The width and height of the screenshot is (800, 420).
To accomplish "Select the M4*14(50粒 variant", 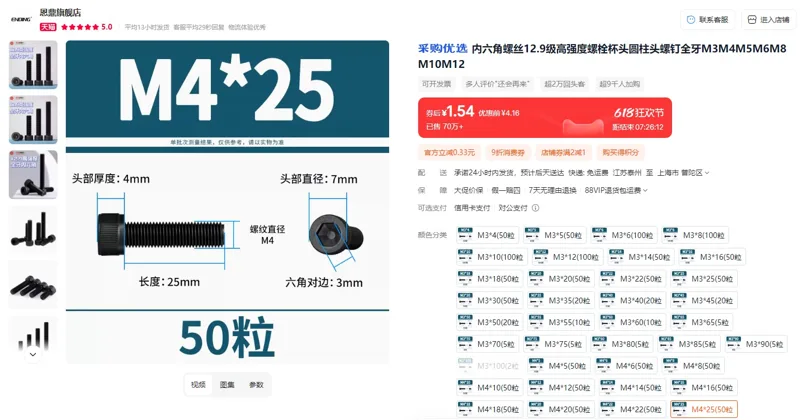I will [633, 387].
